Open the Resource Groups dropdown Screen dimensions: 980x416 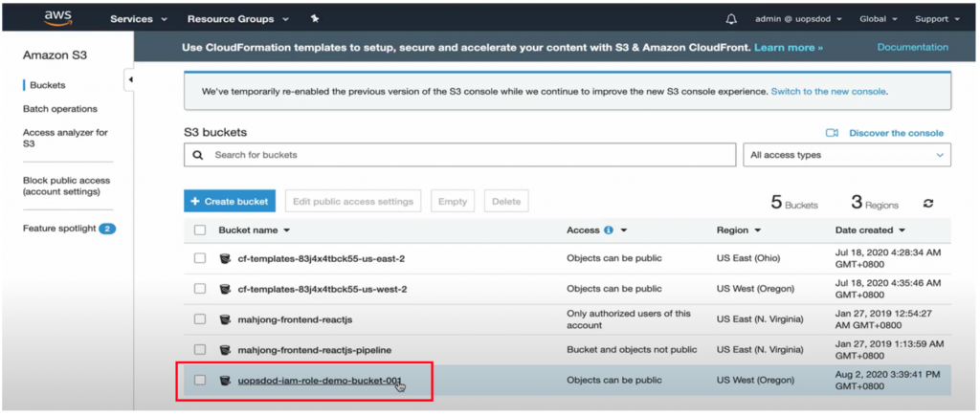coord(238,19)
